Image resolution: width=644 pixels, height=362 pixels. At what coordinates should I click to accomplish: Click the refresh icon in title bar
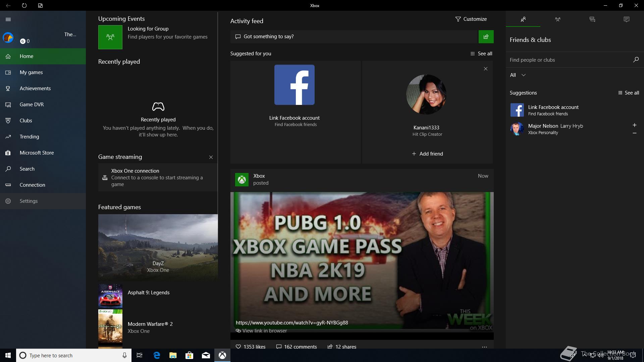(24, 5)
